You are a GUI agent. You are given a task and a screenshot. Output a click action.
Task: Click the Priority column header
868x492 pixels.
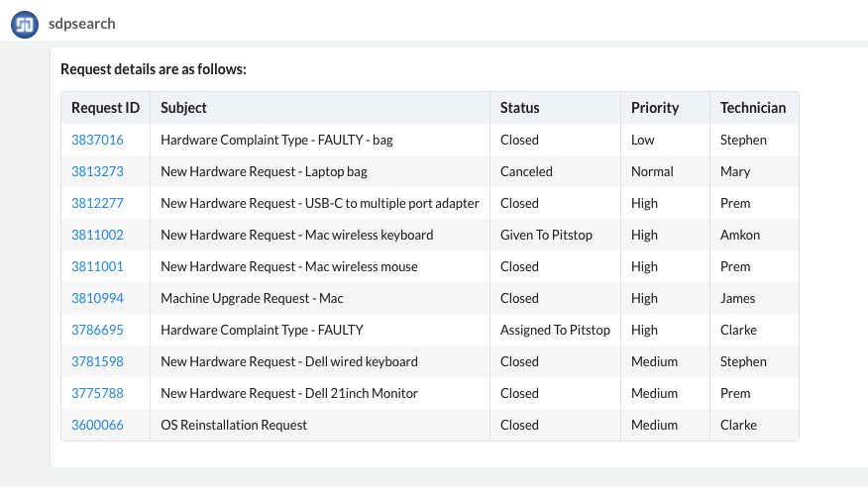[x=655, y=108]
